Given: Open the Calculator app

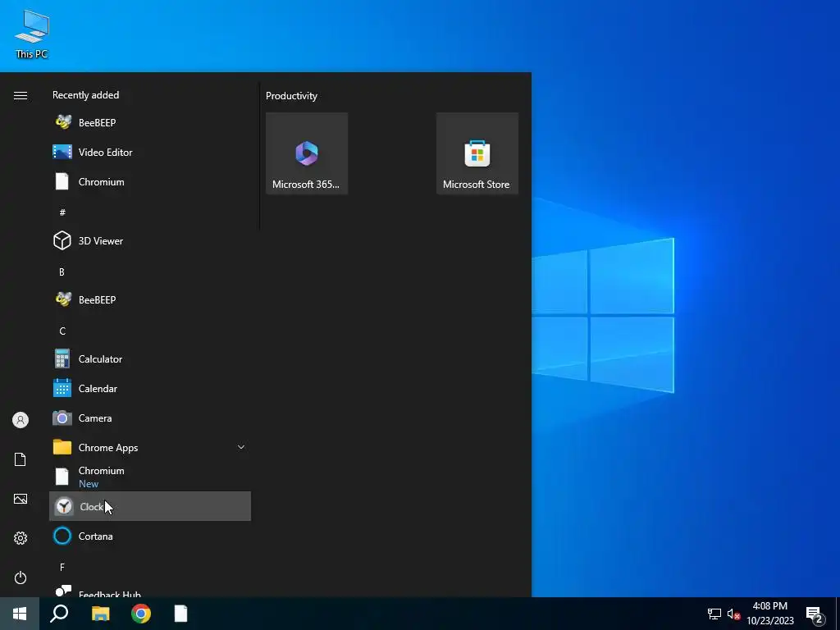Looking at the screenshot, I should (150, 359).
